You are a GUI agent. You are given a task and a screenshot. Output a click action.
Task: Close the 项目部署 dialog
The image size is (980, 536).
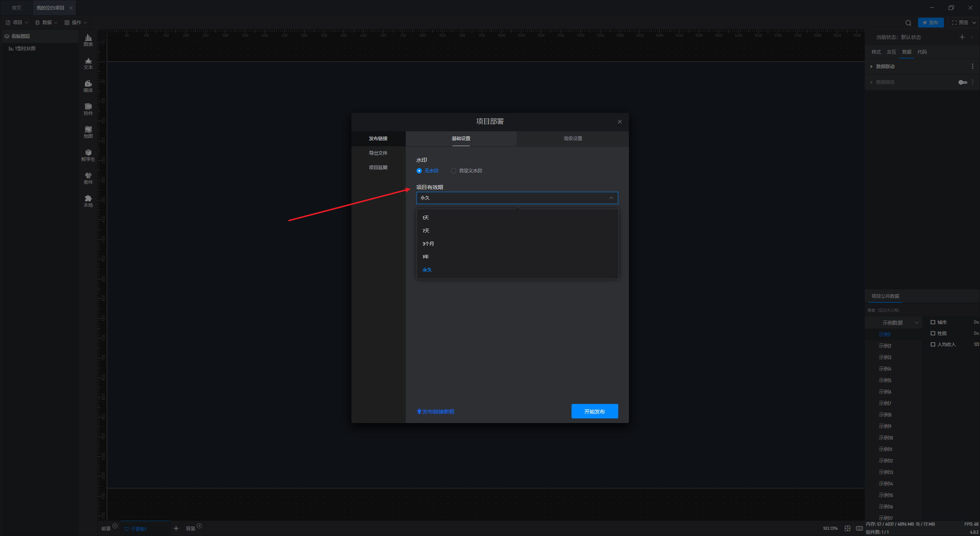pyautogui.click(x=619, y=122)
